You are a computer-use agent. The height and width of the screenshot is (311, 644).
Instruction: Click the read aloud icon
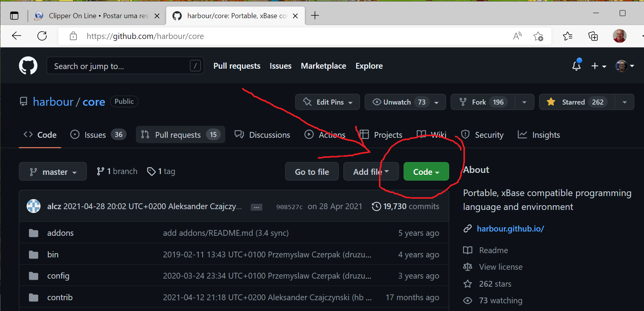pyautogui.click(x=517, y=36)
